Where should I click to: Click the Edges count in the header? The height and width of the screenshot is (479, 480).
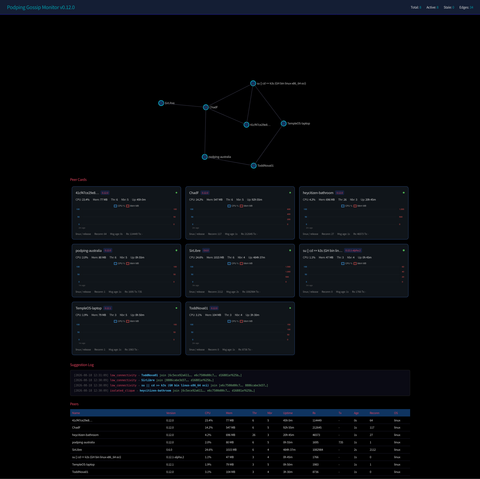(466, 7)
